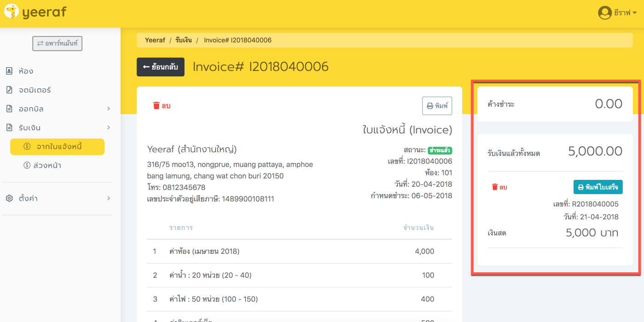This screenshot has width=644, height=322.
Task: Click the รายการ column header
Action: 181,228
